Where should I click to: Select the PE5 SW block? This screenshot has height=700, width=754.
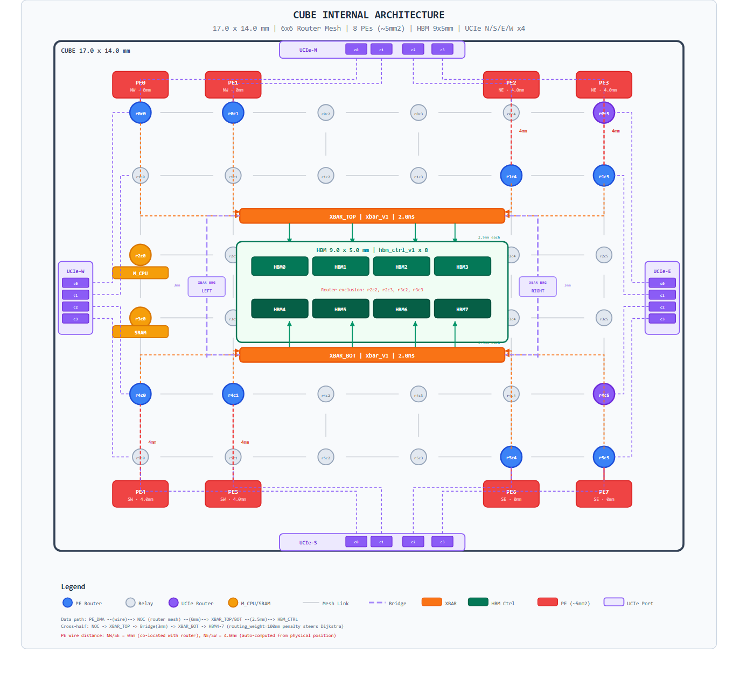pyautogui.click(x=233, y=494)
